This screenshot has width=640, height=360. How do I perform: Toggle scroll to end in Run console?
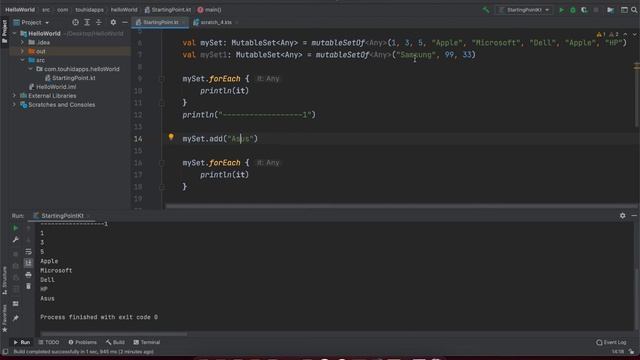pyautogui.click(x=28, y=263)
